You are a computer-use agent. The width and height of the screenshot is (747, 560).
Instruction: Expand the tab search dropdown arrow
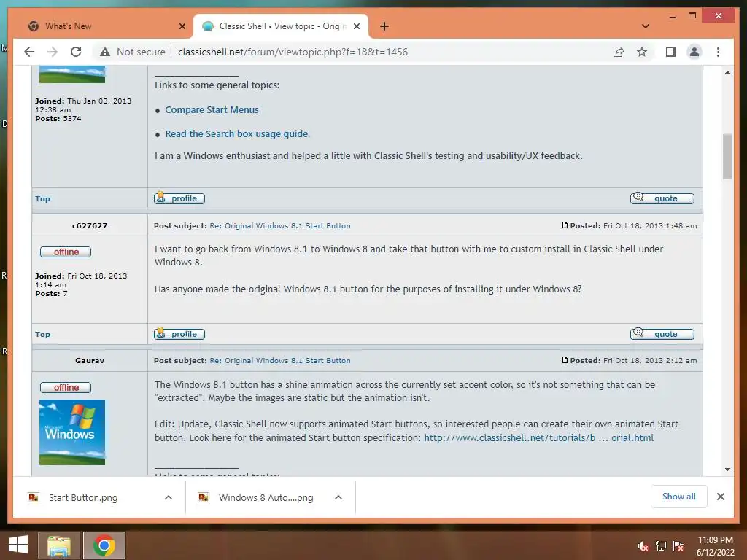pyautogui.click(x=646, y=26)
